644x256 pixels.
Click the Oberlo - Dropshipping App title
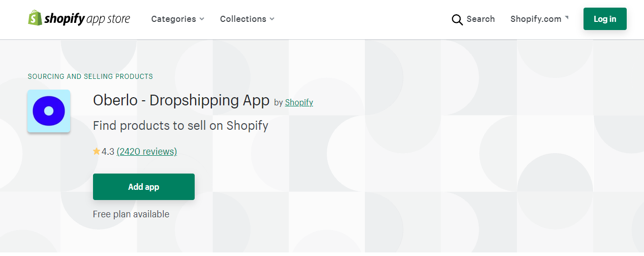pyautogui.click(x=181, y=100)
